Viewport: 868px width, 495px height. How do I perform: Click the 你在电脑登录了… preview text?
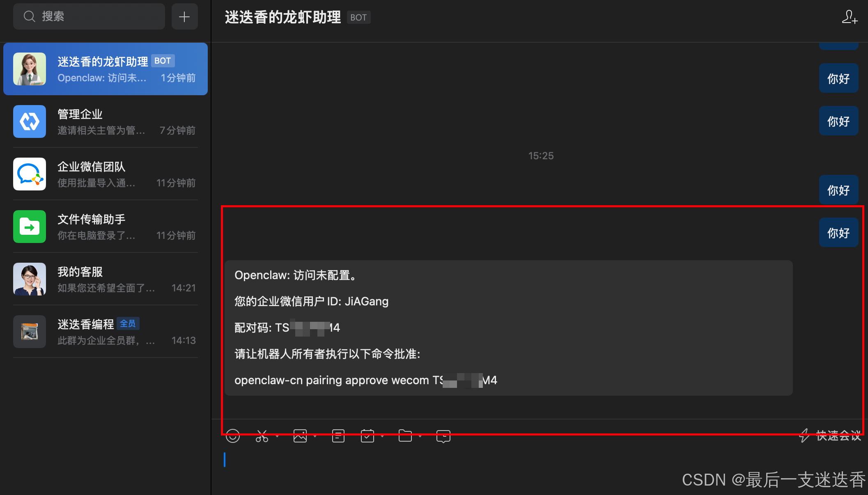click(96, 236)
